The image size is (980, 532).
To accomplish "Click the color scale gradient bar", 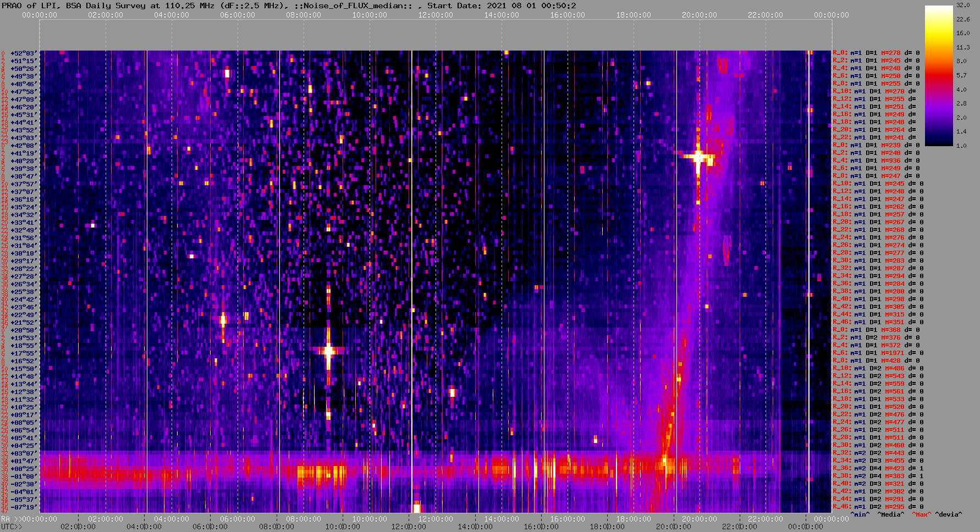I will 939,75.
